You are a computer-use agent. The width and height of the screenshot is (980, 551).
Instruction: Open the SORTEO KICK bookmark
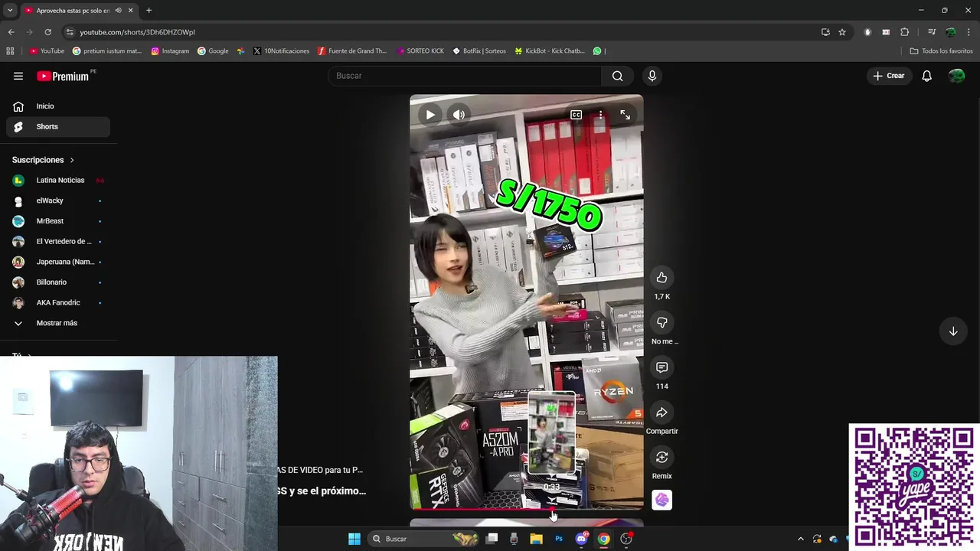click(x=420, y=51)
